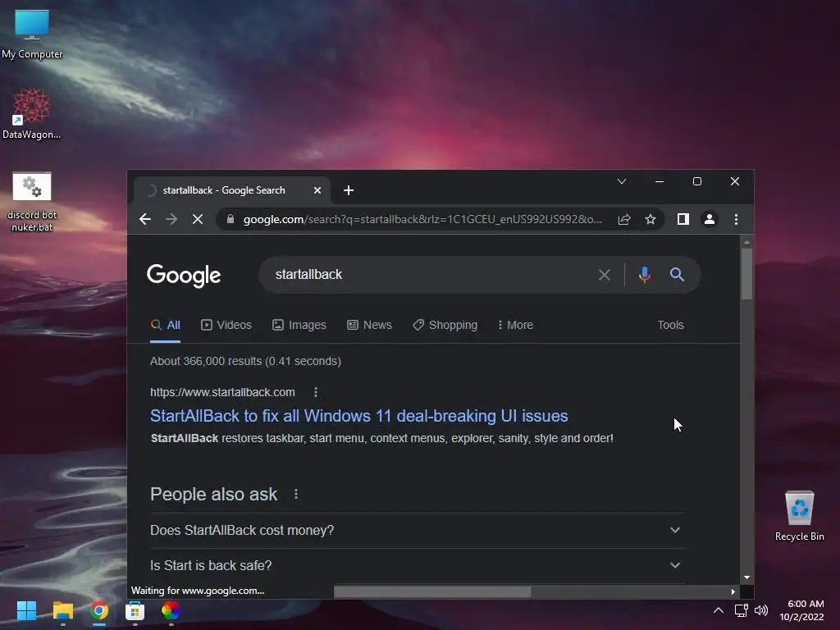Image resolution: width=840 pixels, height=630 pixels.
Task: Open result options dots beside startallback.com
Action: point(316,392)
